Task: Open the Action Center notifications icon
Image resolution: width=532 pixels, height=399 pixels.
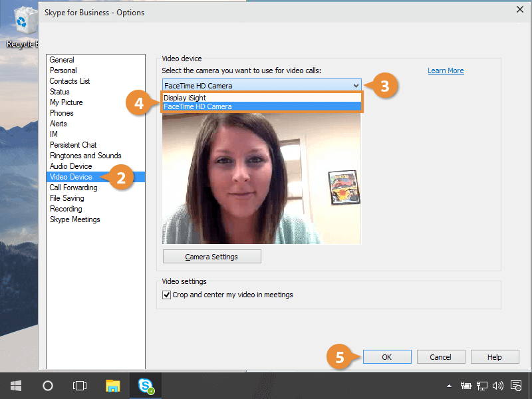Action: pyautogui.click(x=515, y=385)
